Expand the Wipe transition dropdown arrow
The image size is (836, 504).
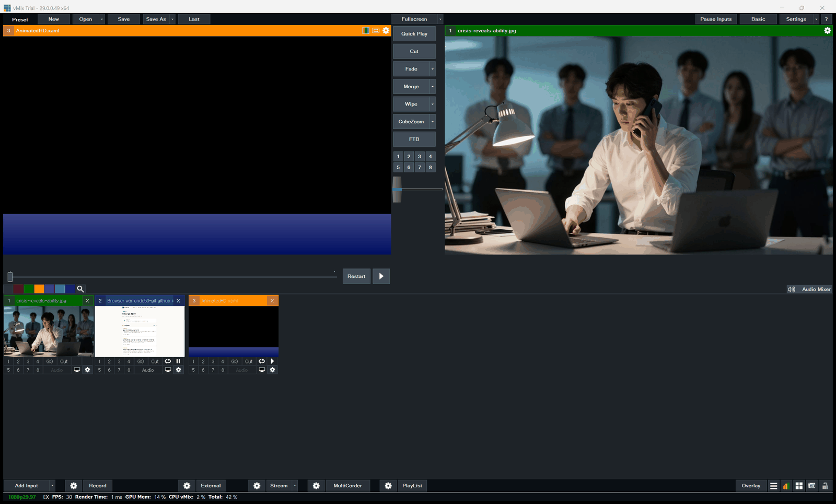coord(433,104)
